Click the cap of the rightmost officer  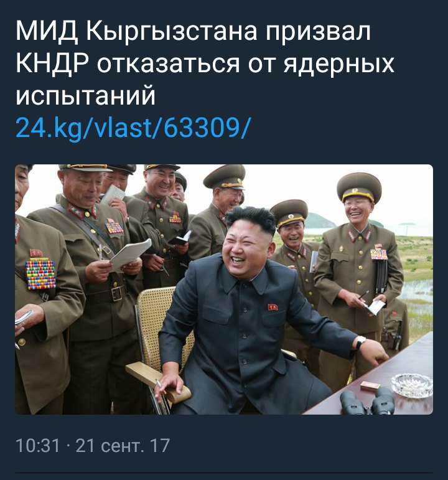click(359, 186)
